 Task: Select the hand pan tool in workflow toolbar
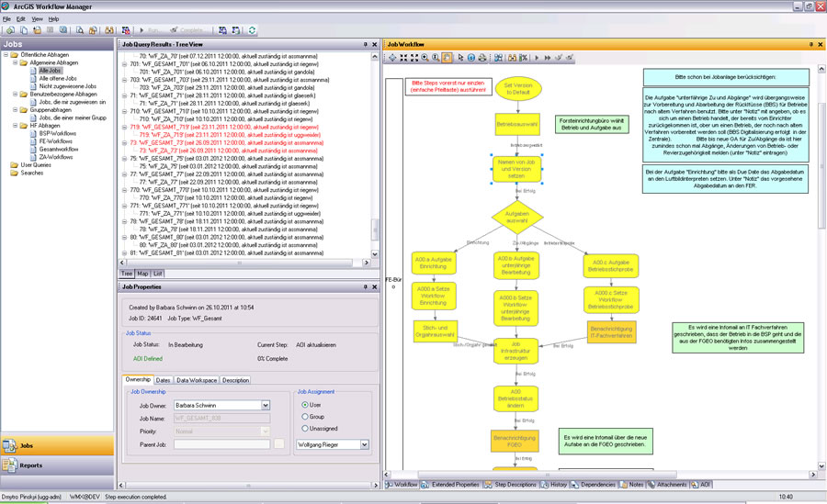[447, 57]
